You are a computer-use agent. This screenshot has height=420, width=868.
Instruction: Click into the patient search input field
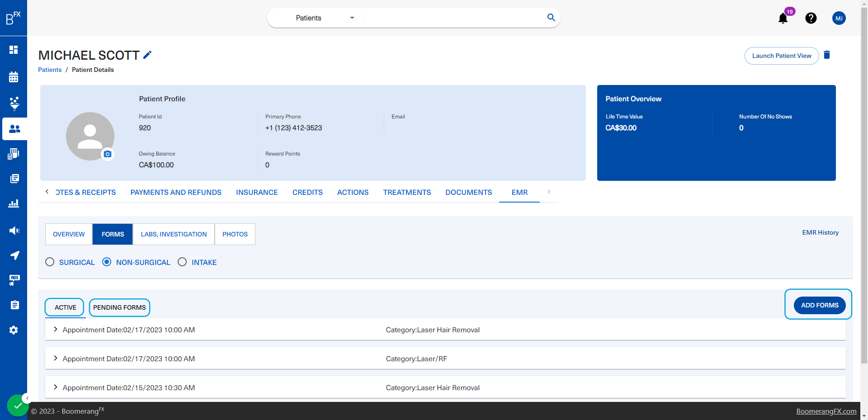point(454,18)
